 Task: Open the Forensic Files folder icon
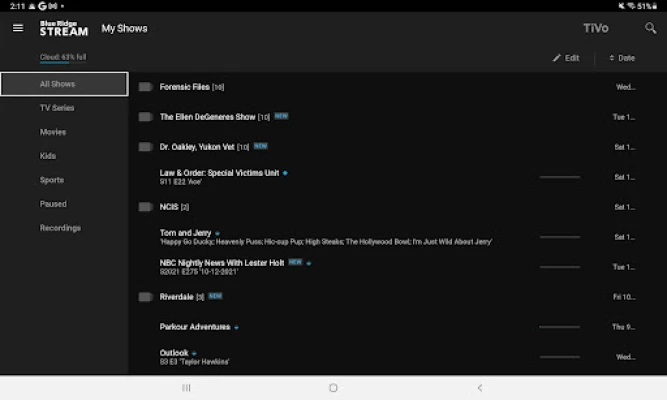(x=145, y=87)
